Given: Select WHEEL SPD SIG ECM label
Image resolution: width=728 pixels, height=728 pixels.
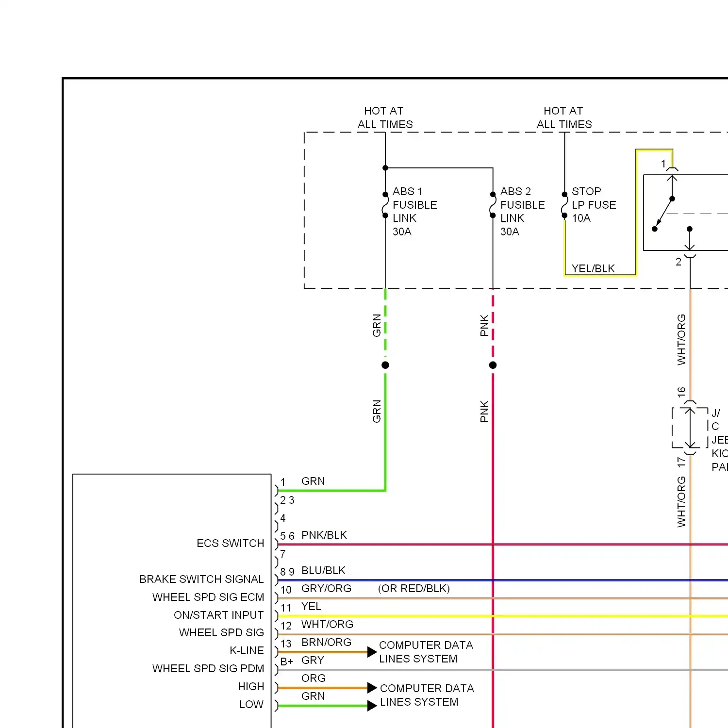Looking at the screenshot, I should (x=208, y=597).
